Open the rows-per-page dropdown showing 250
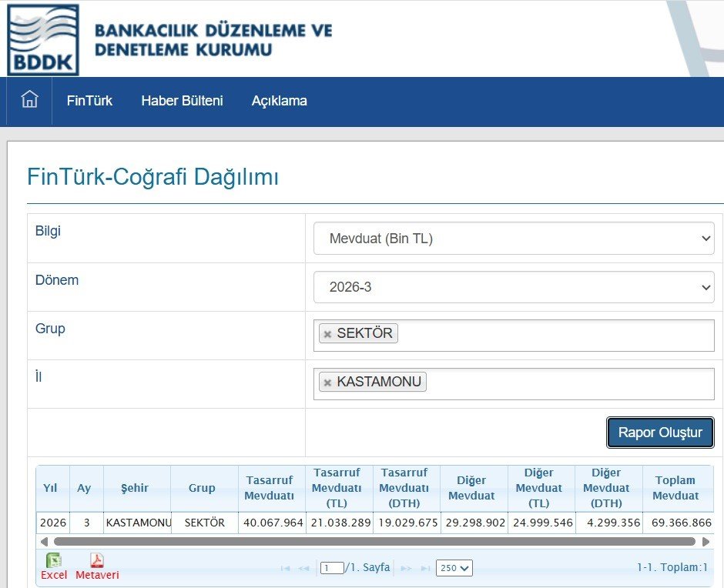Image resolution: width=724 pixels, height=588 pixels. [x=454, y=568]
